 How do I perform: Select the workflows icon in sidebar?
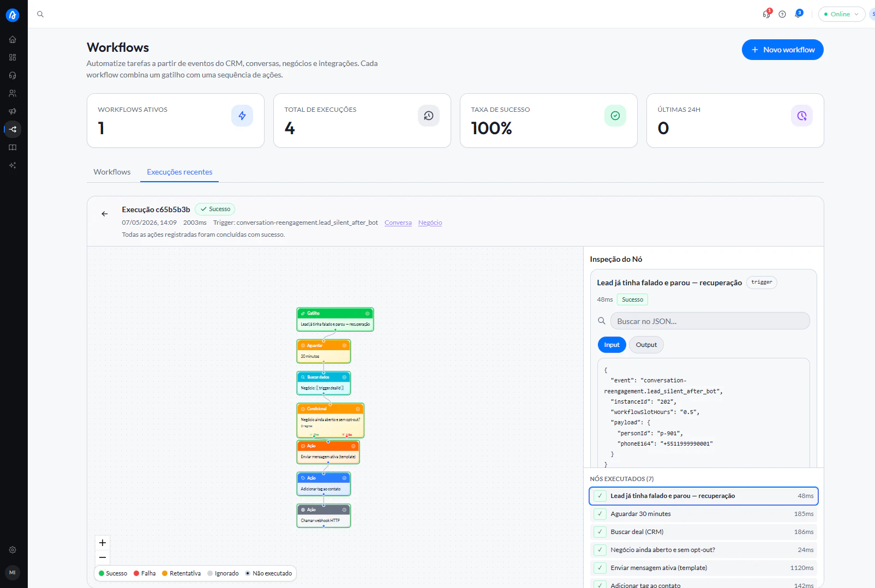click(x=13, y=129)
